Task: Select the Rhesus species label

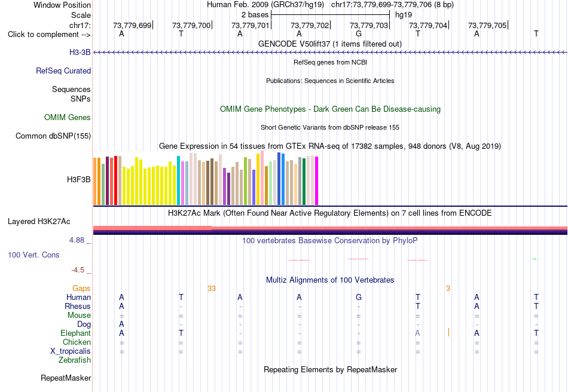Action: coord(78,306)
